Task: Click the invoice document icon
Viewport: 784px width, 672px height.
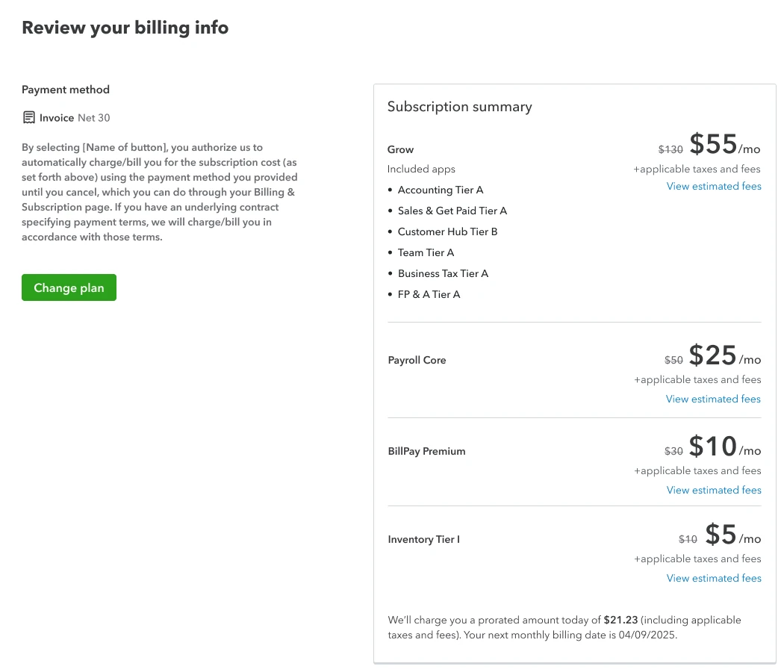Action: tap(29, 117)
